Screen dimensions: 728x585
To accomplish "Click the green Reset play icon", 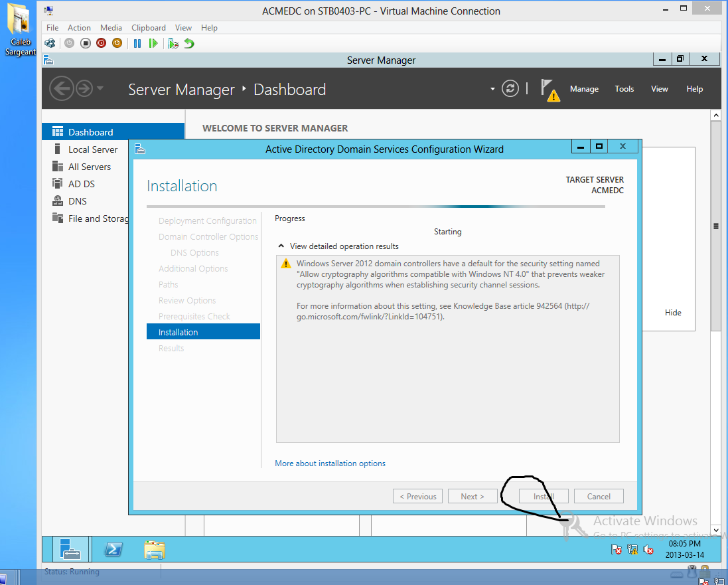I will [153, 43].
